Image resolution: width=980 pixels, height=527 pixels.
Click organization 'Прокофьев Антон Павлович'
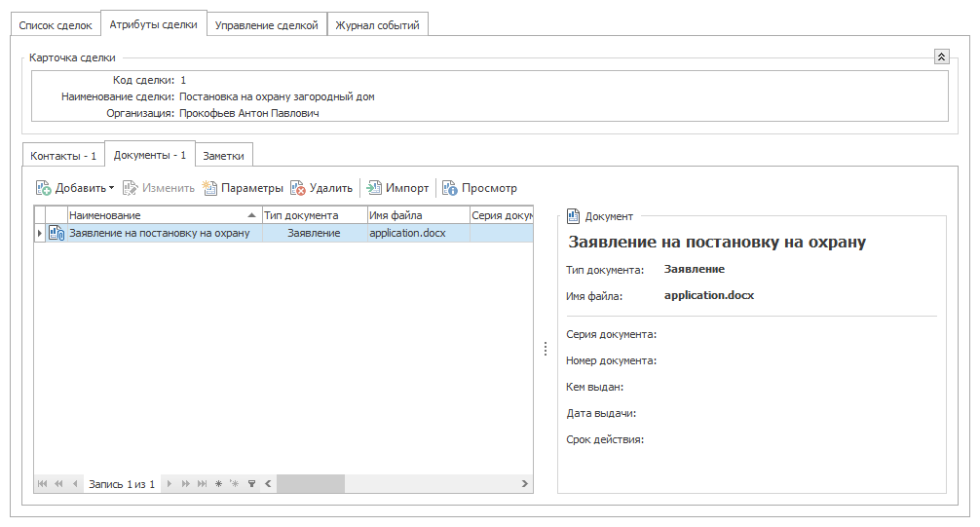248,113
